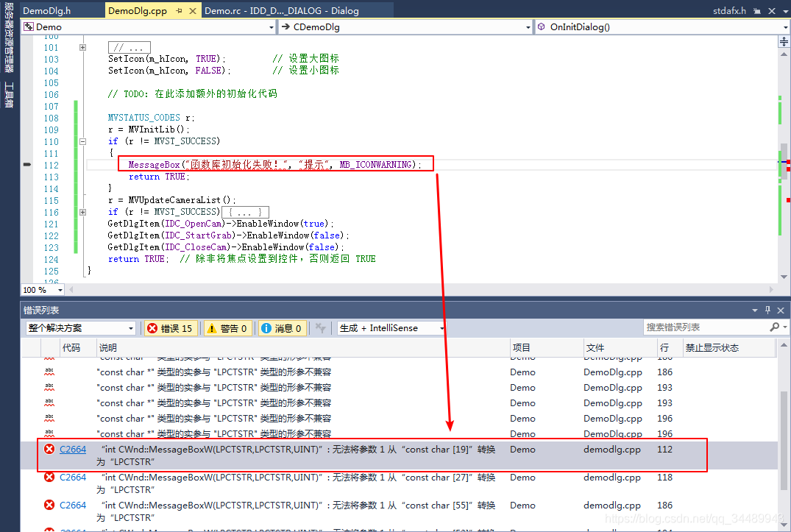This screenshot has height=532, width=791.
Task: Close the DemoDlg.cpp tab
Action: [x=193, y=10]
